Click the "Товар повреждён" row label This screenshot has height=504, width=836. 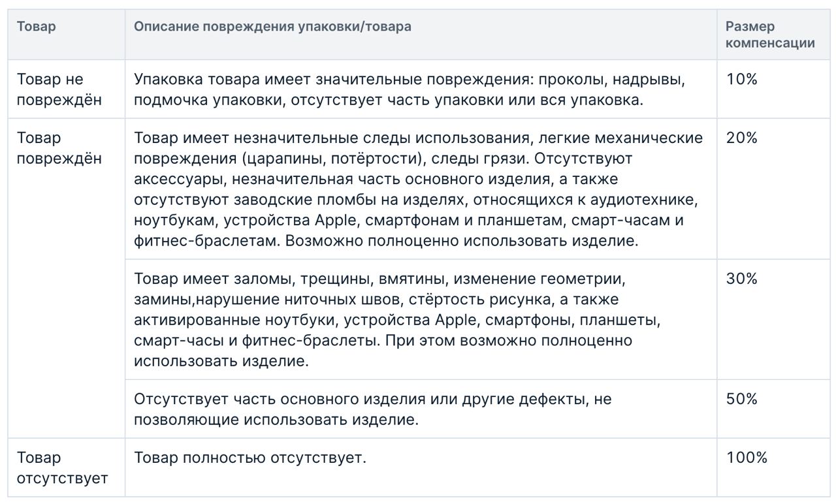pyautogui.click(x=59, y=148)
